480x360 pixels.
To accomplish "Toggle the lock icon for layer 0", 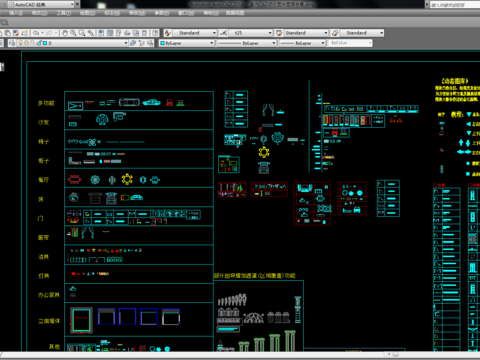I will click(39, 43).
